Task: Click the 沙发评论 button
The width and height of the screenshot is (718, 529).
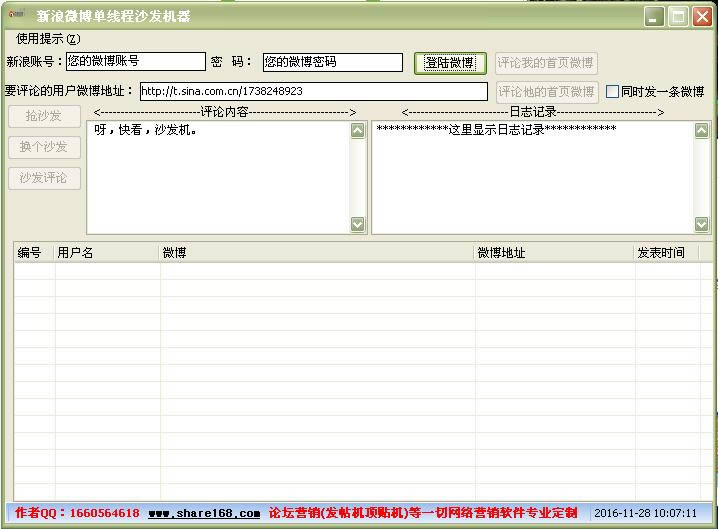Action: pyautogui.click(x=44, y=178)
